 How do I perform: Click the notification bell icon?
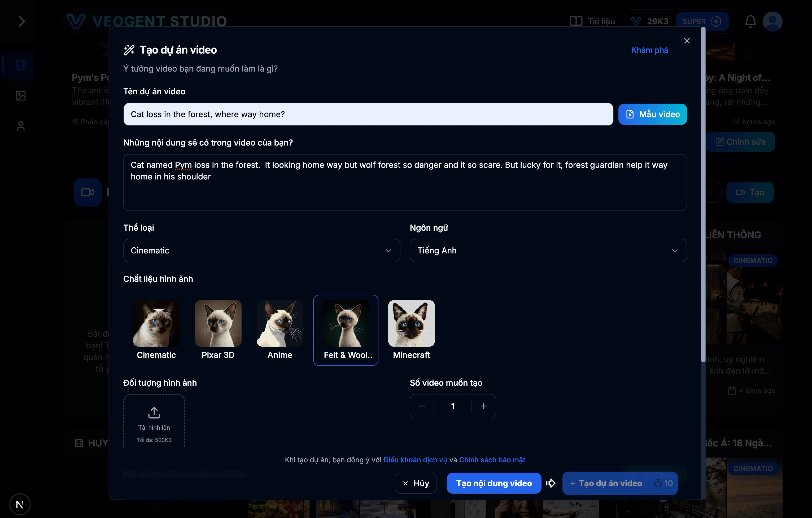tap(750, 21)
